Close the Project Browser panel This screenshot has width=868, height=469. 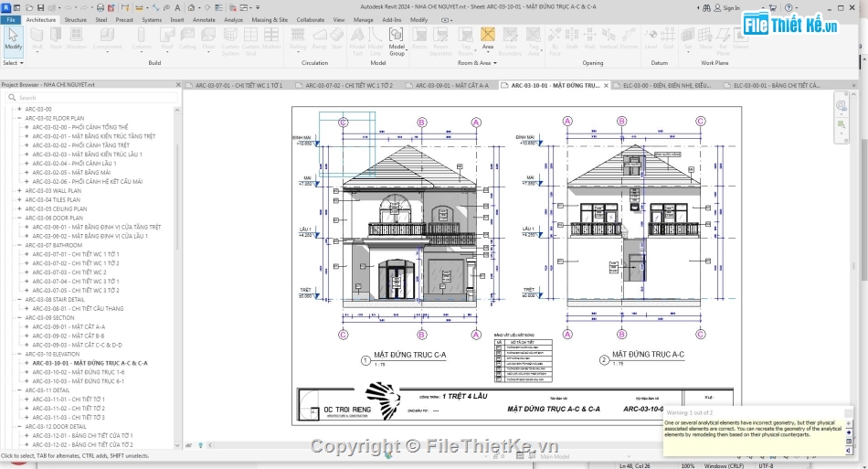178,85
